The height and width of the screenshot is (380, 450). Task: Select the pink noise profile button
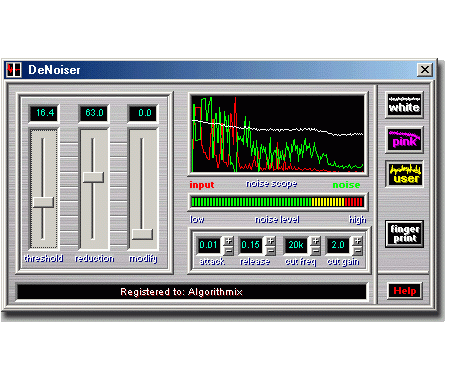[404, 140]
